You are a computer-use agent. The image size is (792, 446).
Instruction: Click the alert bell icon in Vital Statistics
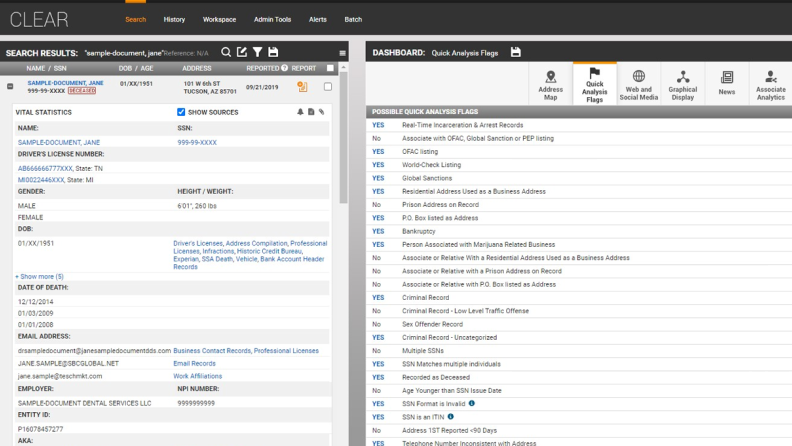[x=300, y=112]
